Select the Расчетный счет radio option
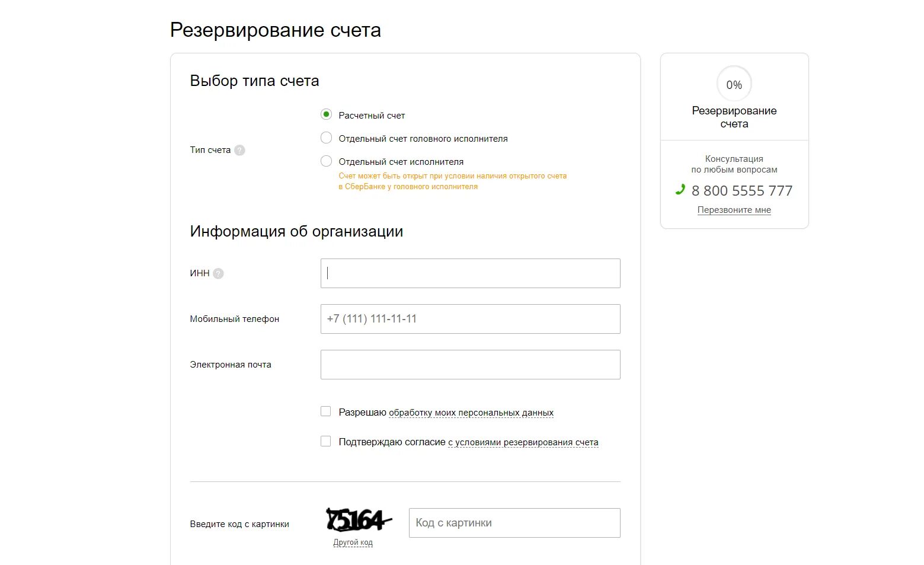This screenshot has height=565, width=924. pyautogui.click(x=326, y=114)
